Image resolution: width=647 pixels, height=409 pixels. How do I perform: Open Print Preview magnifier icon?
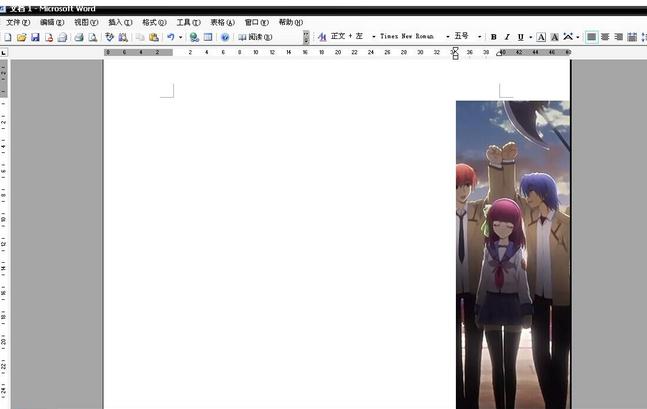point(93,38)
